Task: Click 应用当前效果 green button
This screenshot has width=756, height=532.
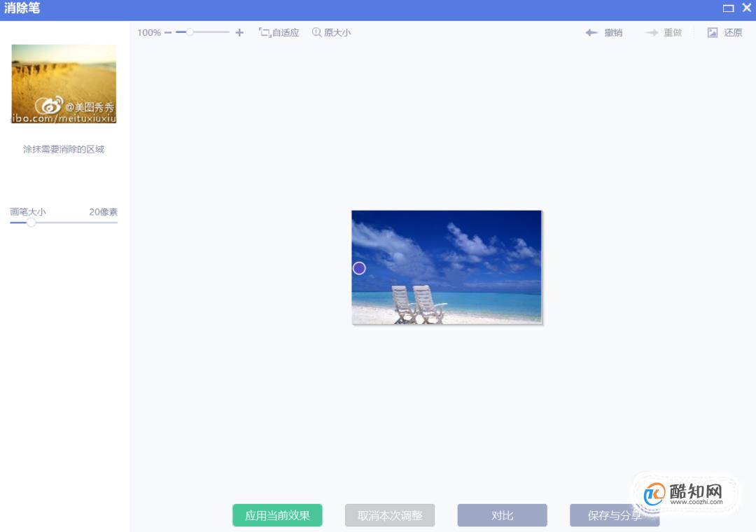Action: click(x=277, y=516)
